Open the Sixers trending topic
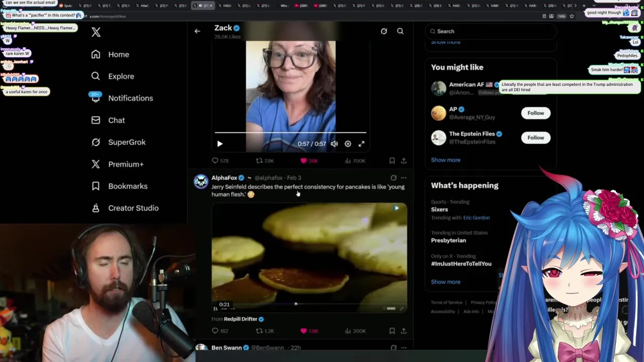Screen dimensions: 644x362 point(439,210)
